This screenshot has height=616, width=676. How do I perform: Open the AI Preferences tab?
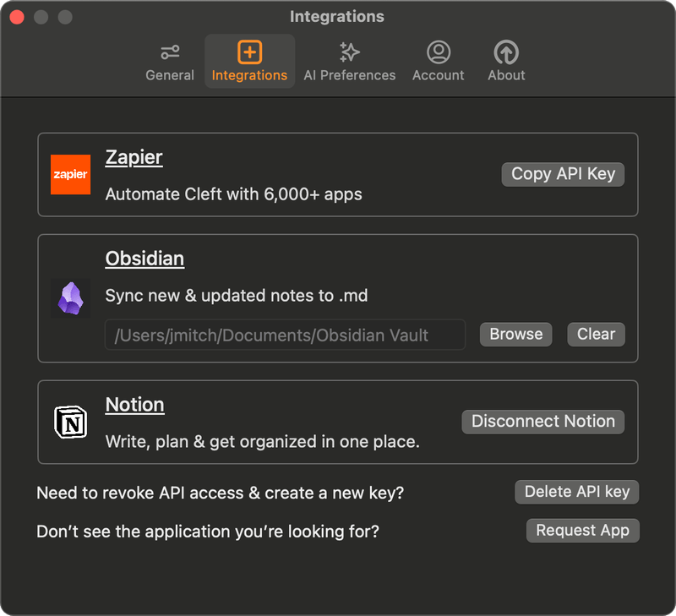point(349,61)
